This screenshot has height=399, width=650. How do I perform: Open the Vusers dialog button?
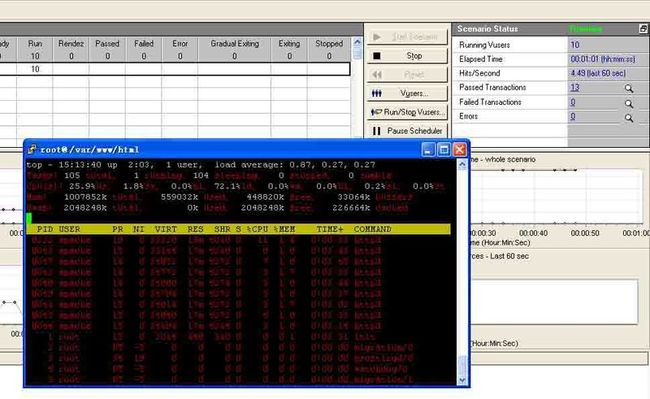(x=407, y=93)
